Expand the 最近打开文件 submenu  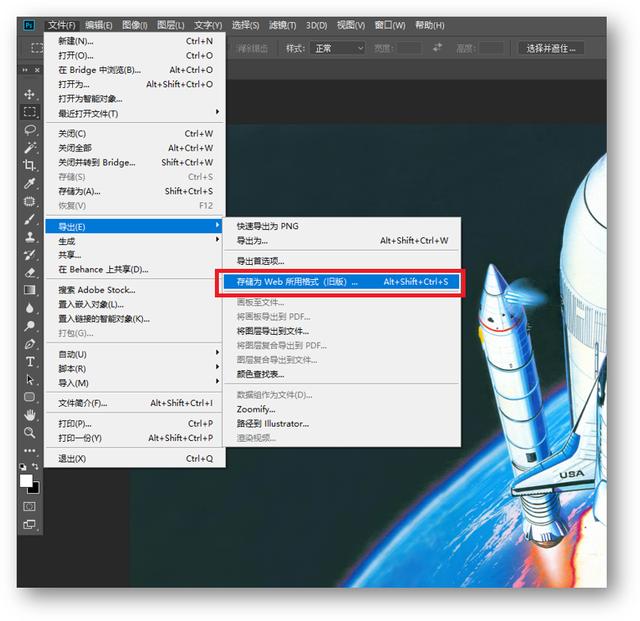135,113
